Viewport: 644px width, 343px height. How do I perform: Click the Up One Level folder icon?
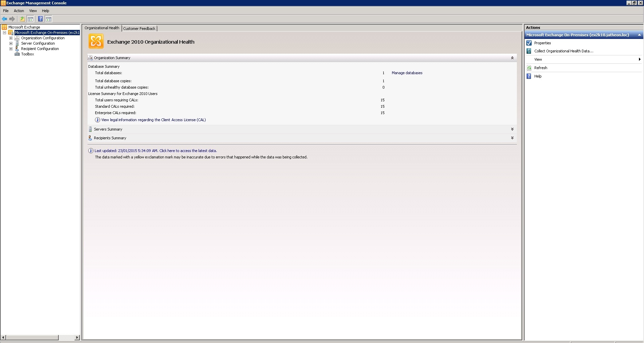22,19
